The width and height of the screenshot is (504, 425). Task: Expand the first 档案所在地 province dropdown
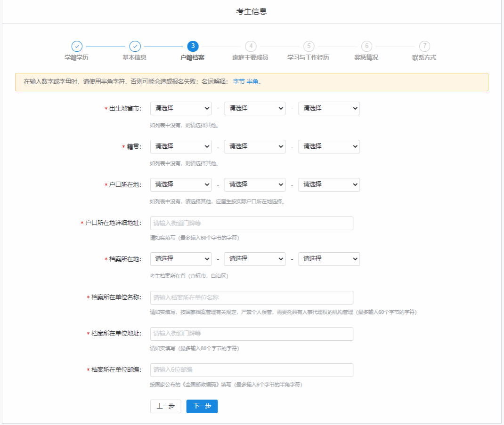[x=180, y=259]
